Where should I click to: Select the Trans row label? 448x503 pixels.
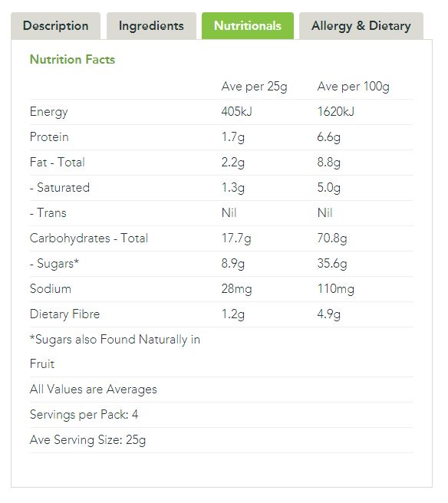[48, 213]
